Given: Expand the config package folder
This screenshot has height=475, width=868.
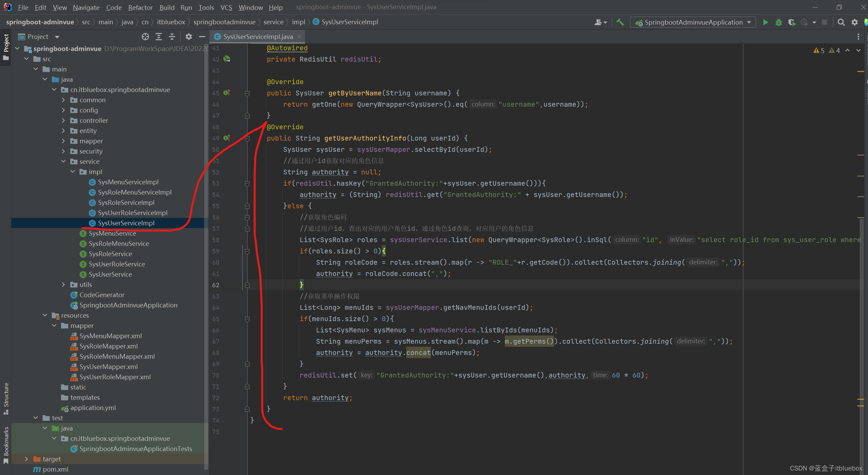Looking at the screenshot, I should 63,110.
